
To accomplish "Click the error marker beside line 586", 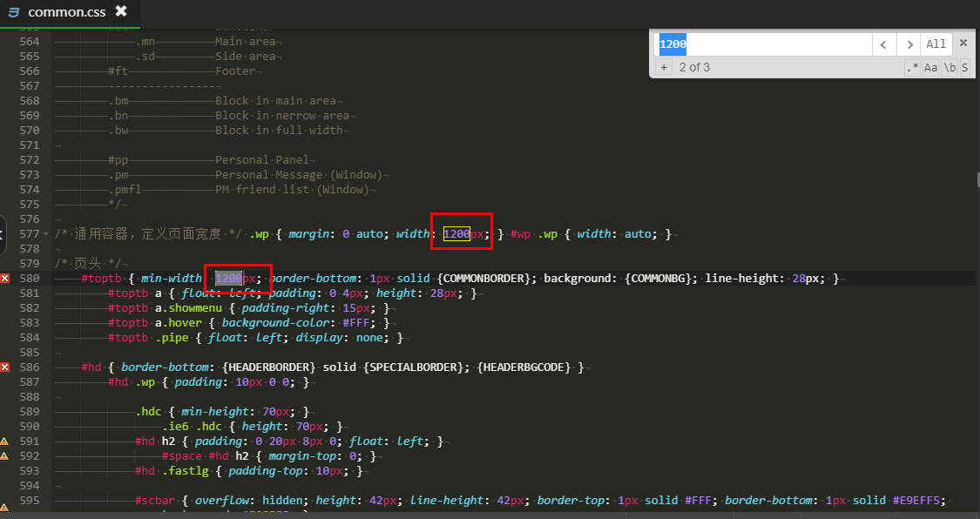I will [5, 367].
